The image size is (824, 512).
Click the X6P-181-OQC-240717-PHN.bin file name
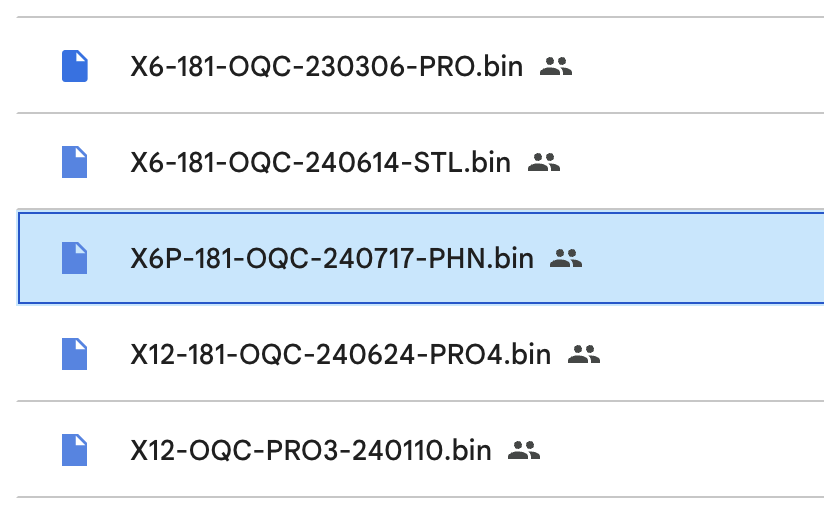point(332,259)
